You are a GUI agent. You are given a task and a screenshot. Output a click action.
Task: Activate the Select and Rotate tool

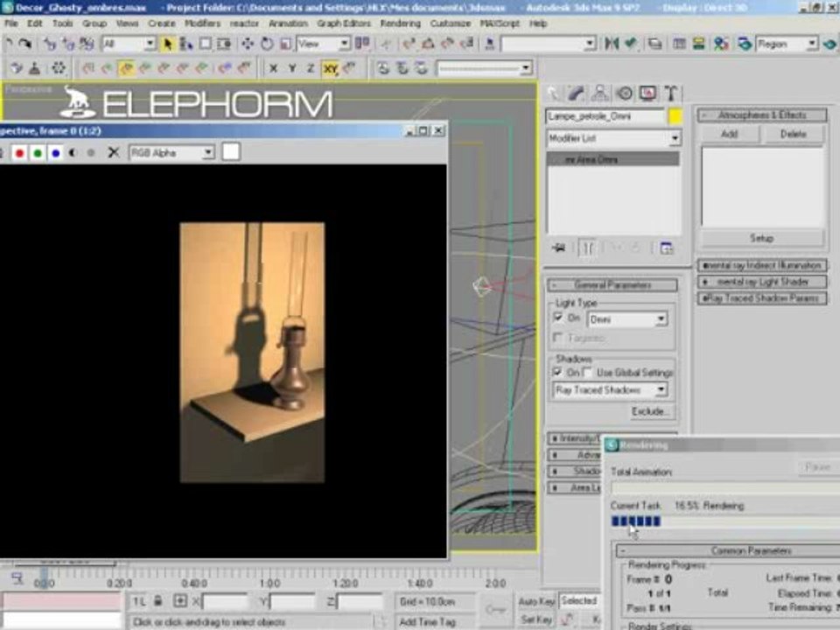[x=267, y=44]
